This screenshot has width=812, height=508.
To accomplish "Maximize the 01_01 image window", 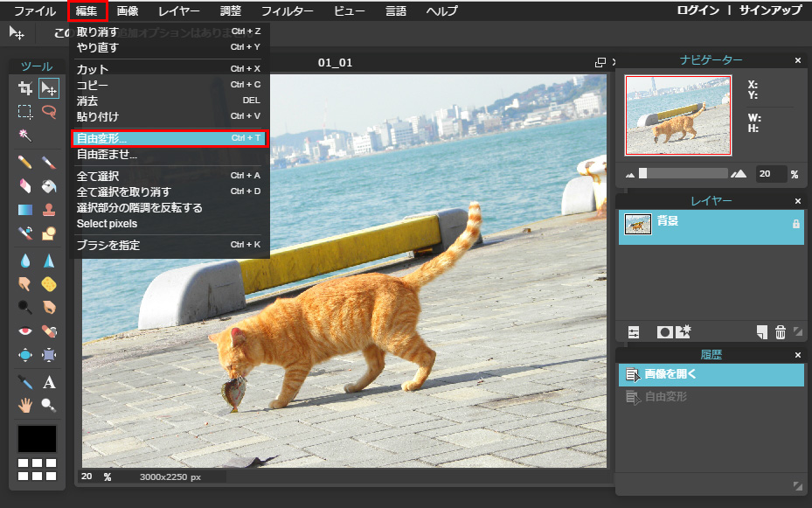I will 600,63.
